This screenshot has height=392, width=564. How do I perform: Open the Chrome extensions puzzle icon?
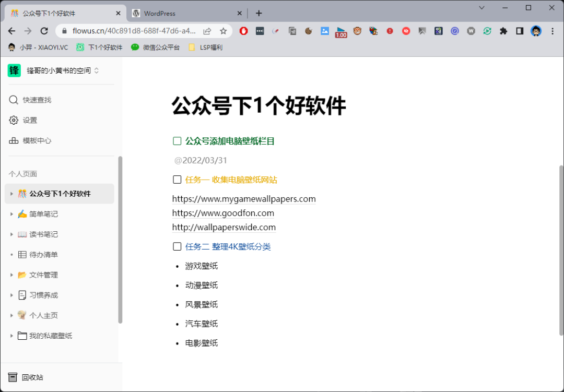tap(503, 31)
